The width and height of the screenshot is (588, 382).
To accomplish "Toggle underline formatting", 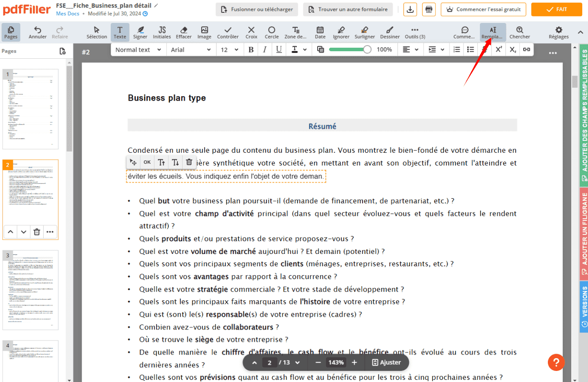I will 279,49.
